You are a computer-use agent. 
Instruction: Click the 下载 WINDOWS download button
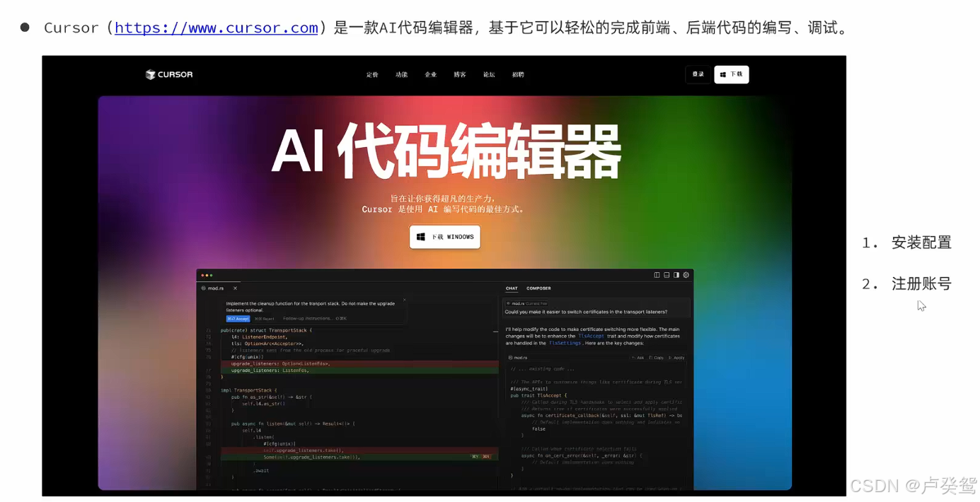click(x=445, y=237)
